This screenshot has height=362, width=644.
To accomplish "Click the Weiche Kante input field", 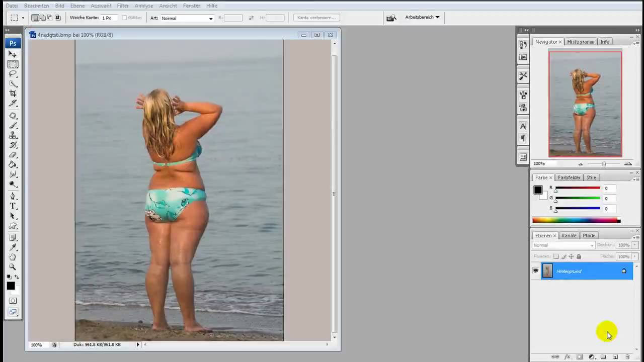I will tap(109, 18).
